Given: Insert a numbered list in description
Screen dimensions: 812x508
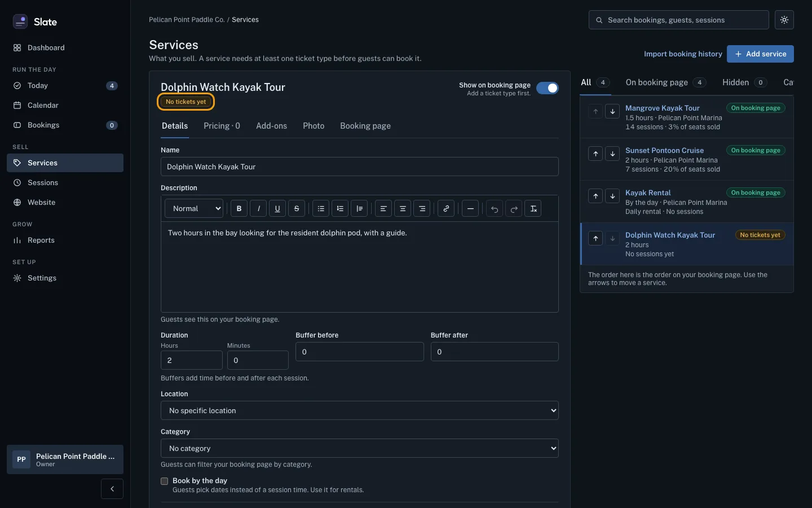Looking at the screenshot, I should (x=340, y=209).
